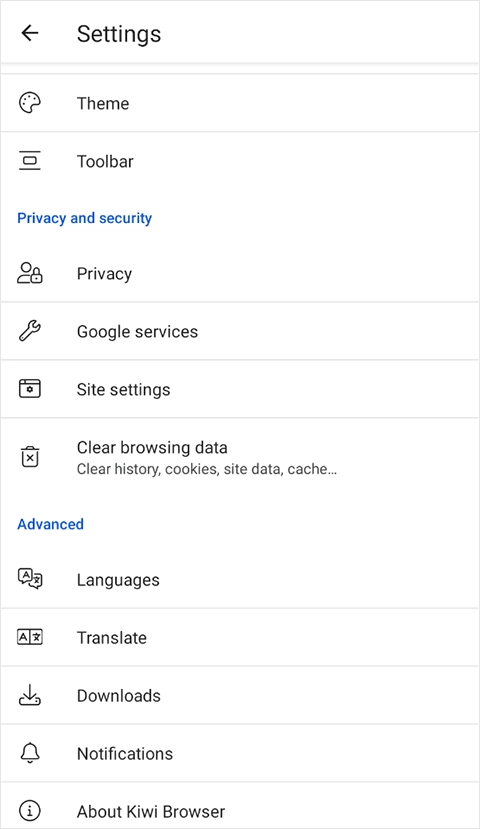480x829 pixels.
Task: Select About Kiwi Browser
Action: point(240,810)
